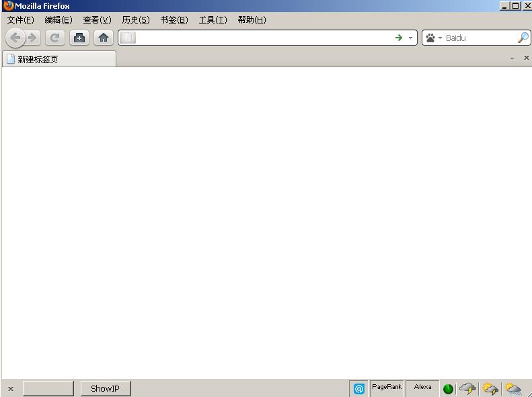Close the bottom add-on bar
This screenshot has height=397, width=532.
(11, 388)
